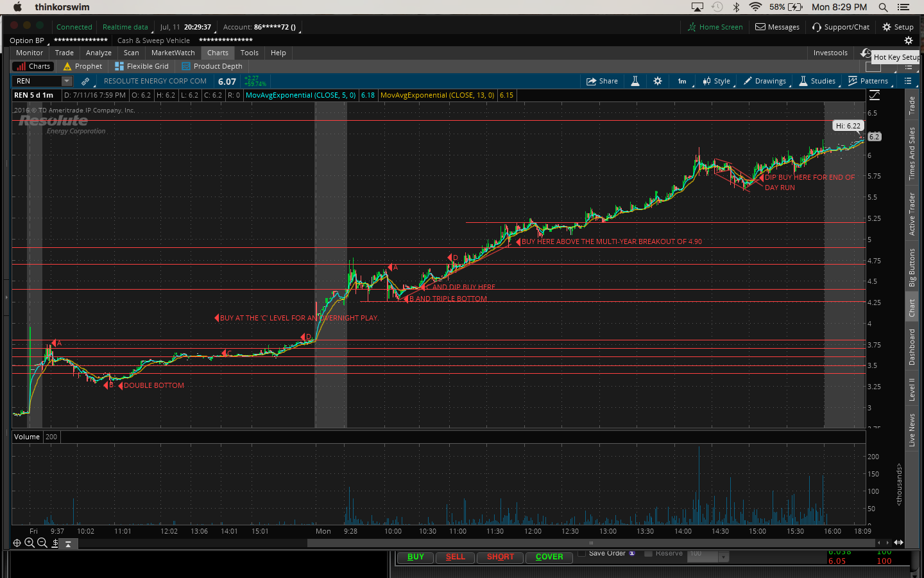Open the Prophet sub-tab
This screenshot has width=924, height=578.
click(83, 66)
